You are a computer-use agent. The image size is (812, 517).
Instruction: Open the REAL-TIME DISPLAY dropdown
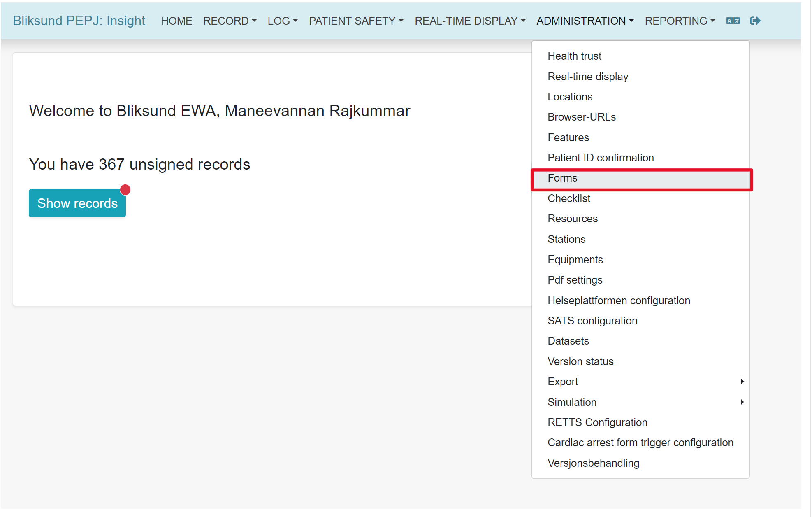[x=470, y=21]
